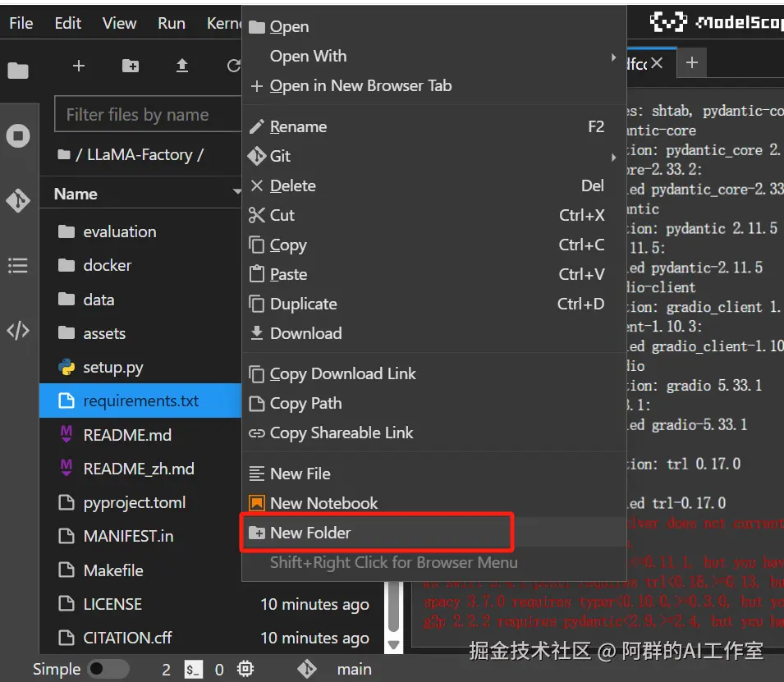This screenshot has height=682, width=784.
Task: Select the README_zh.md file
Action: (140, 469)
